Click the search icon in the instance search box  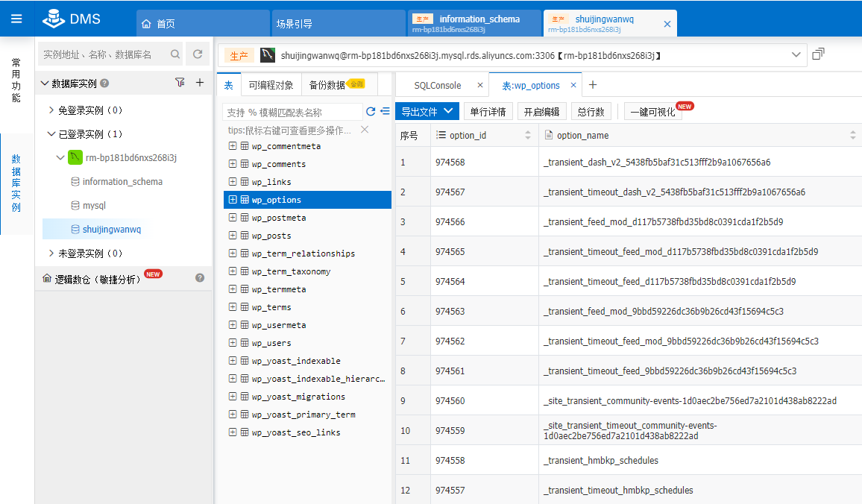click(175, 54)
